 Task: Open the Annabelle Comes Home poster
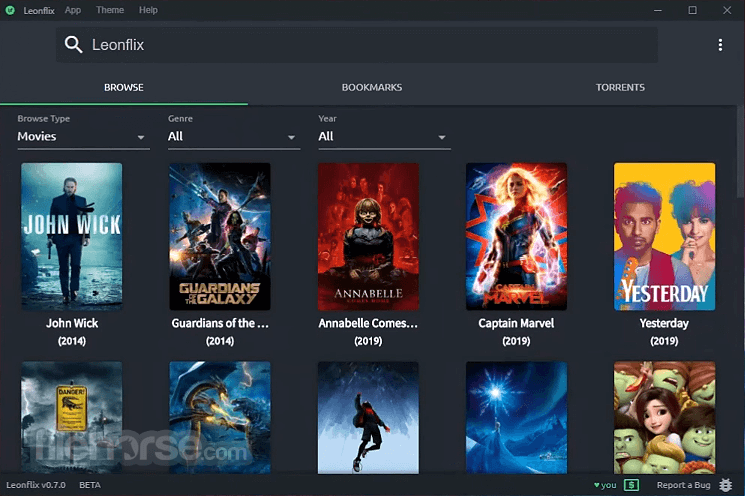[368, 237]
